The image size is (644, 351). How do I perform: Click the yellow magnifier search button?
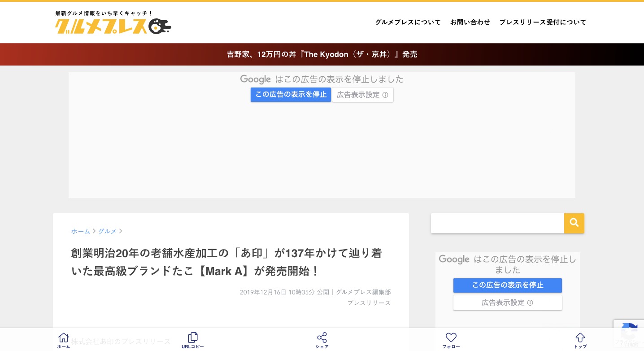pos(574,223)
